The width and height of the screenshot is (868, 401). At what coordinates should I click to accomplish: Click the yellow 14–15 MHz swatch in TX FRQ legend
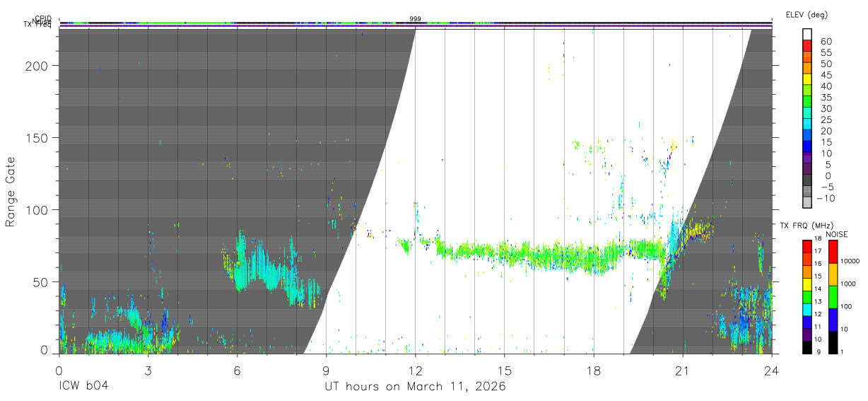point(807,284)
